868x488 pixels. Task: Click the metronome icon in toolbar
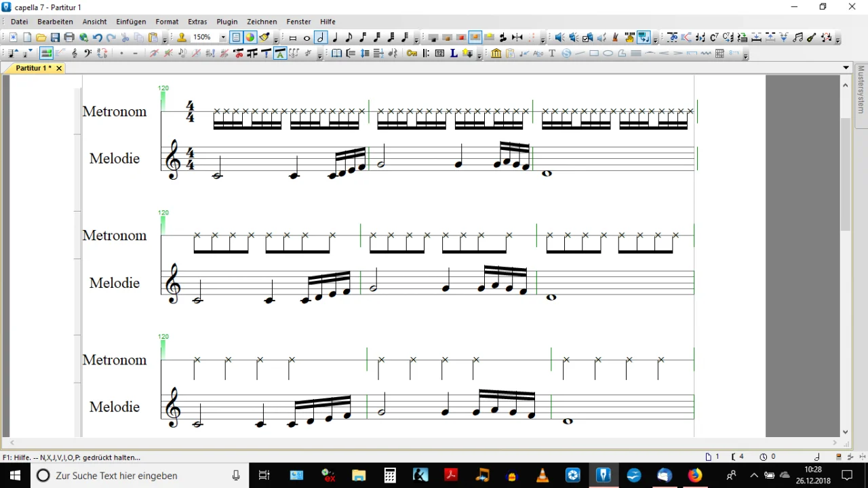click(x=615, y=38)
